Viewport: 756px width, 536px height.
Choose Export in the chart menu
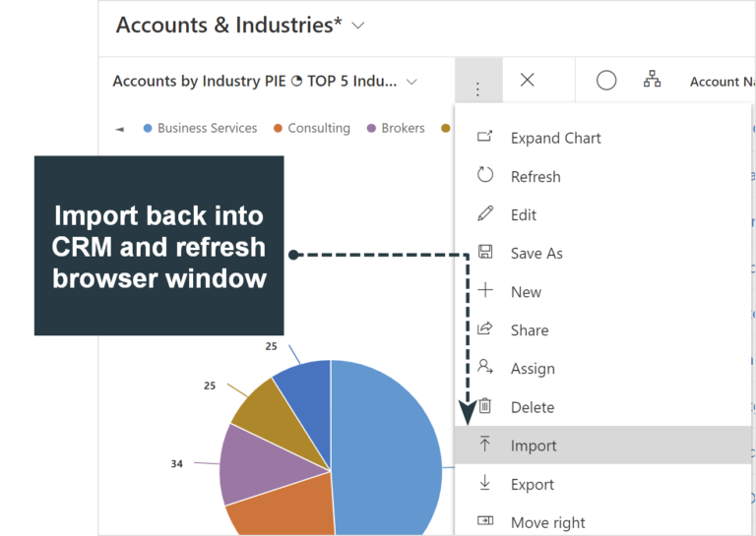(x=532, y=484)
